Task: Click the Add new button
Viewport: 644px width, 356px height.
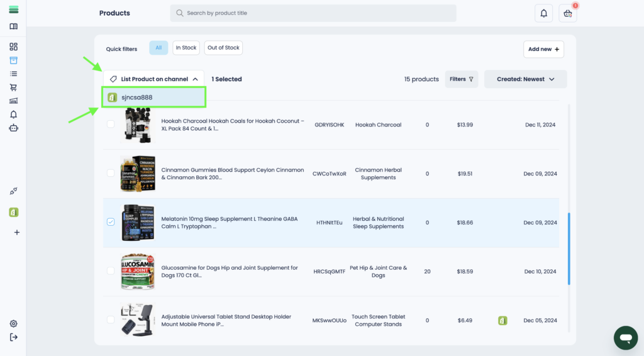Action: [543, 49]
